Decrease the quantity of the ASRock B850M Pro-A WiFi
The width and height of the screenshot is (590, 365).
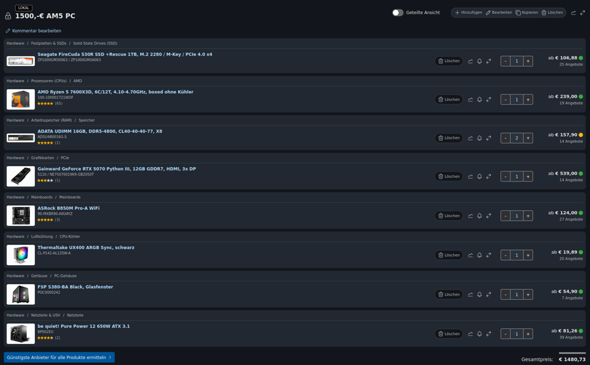point(505,216)
